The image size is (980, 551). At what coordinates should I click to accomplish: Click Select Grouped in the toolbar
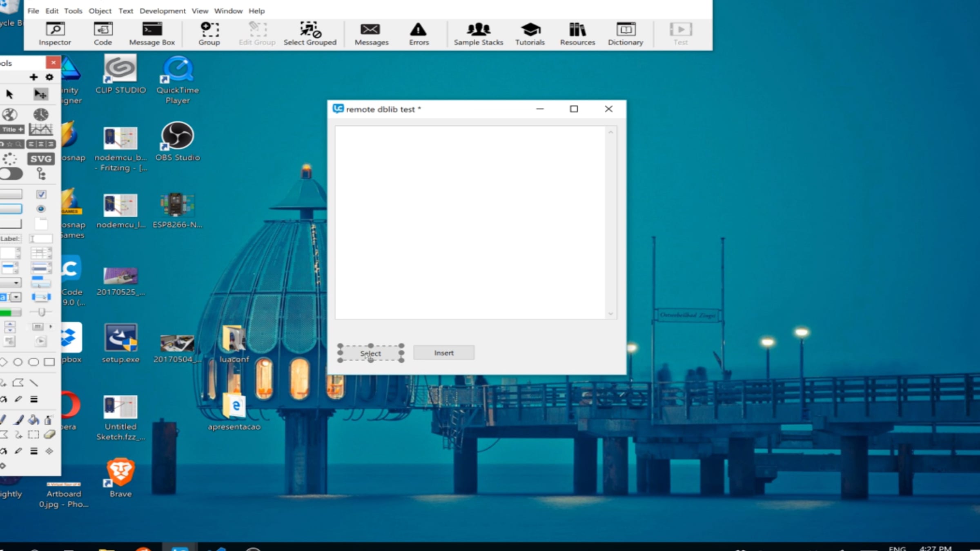(310, 33)
